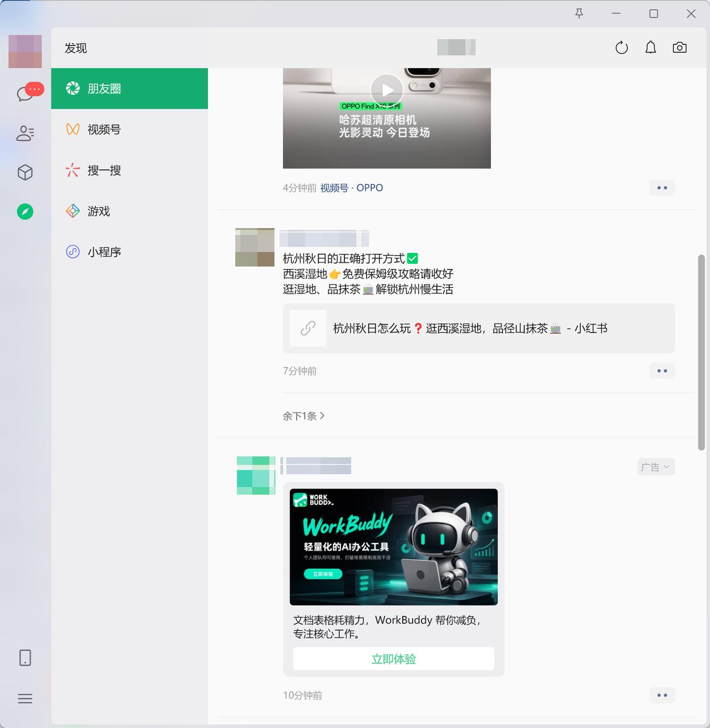Viewport: 710px width, 728px height.
Task: Open the hamburger settings menu icon
Action: [25, 699]
